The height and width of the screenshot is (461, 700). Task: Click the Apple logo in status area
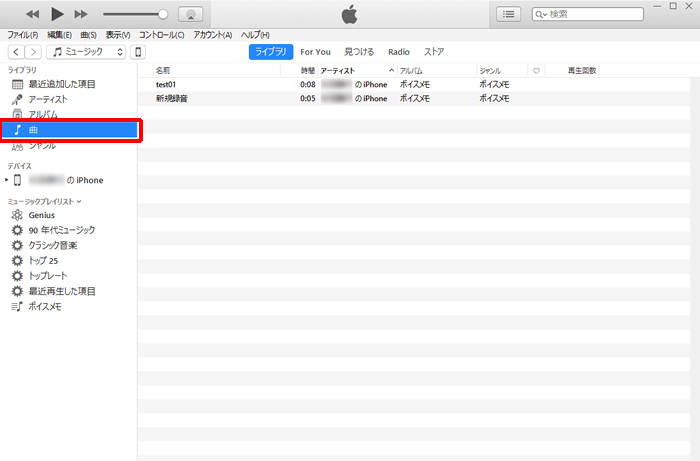point(350,14)
